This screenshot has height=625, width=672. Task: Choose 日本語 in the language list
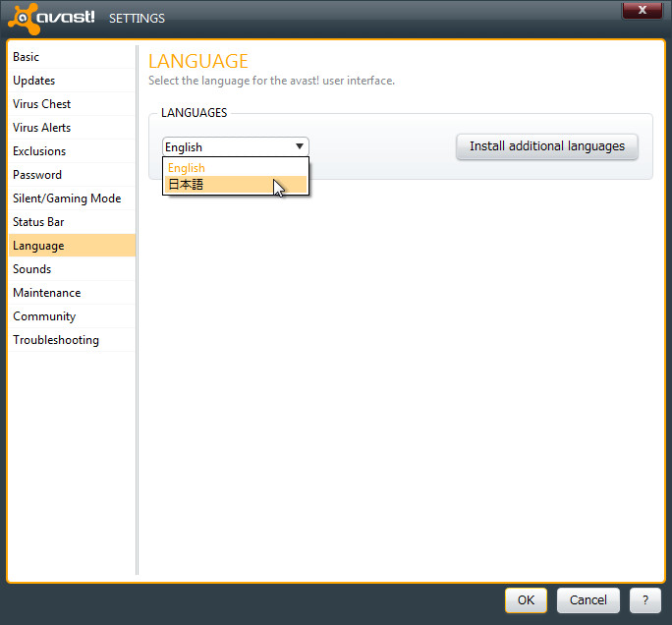(x=235, y=185)
